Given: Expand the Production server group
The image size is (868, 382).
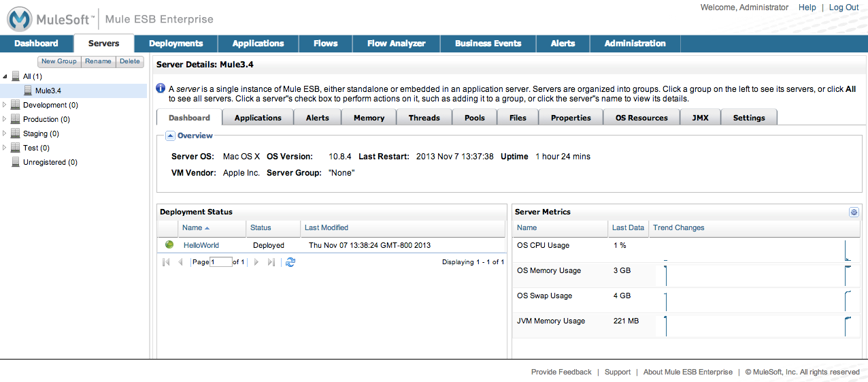Looking at the screenshot, I should point(5,119).
